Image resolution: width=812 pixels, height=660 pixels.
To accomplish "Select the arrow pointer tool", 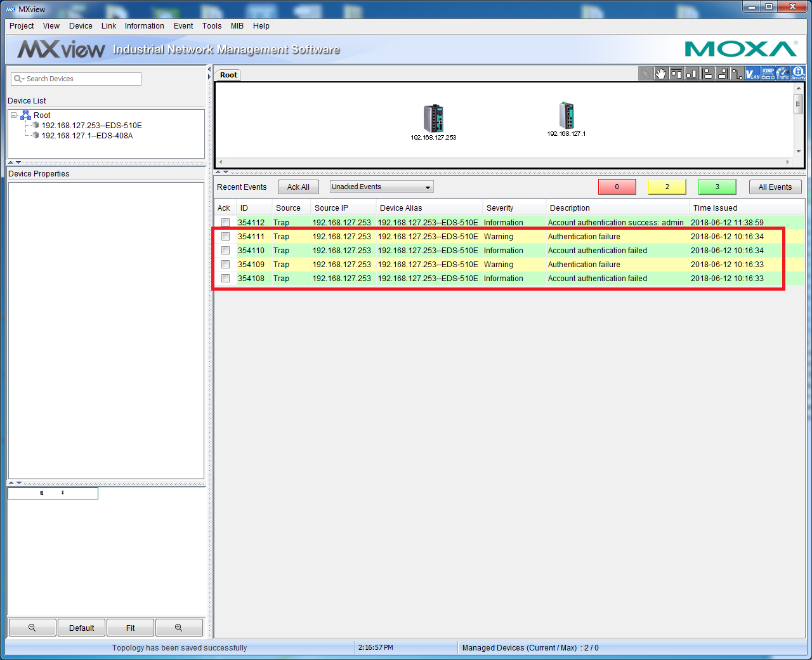I will tap(646, 73).
